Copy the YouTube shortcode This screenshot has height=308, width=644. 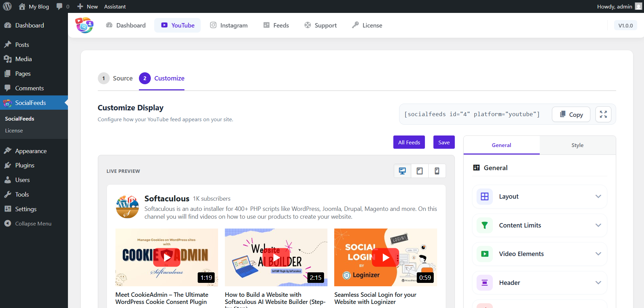[x=571, y=114]
